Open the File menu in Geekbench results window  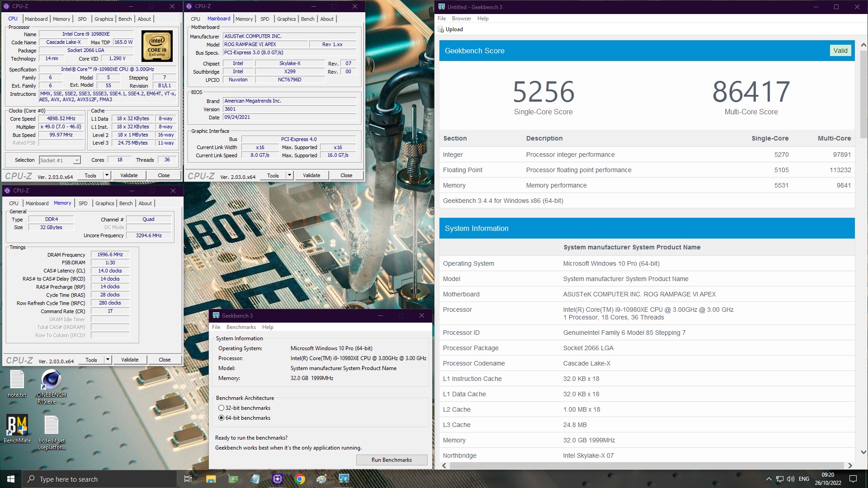pos(442,19)
